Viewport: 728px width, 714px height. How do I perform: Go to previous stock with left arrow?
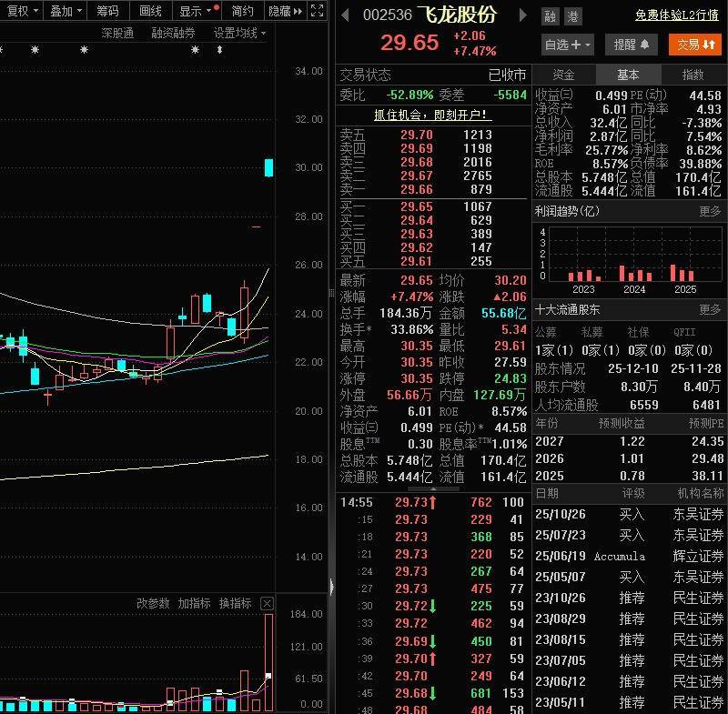345,15
